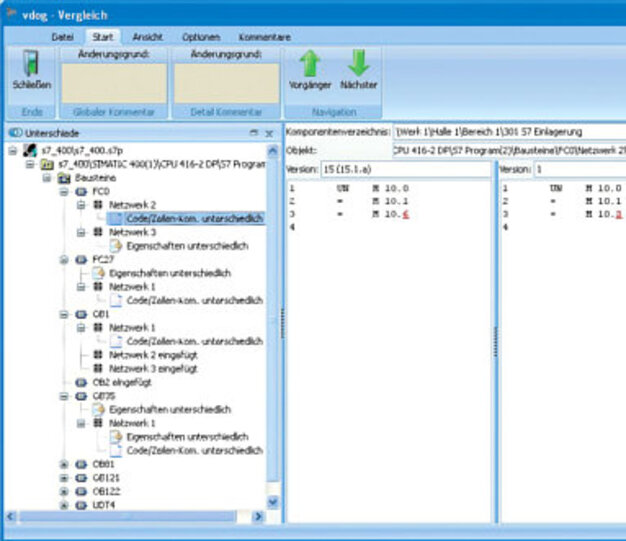Click Netzwerk 3 eingefügt grid icon

pos(98,368)
